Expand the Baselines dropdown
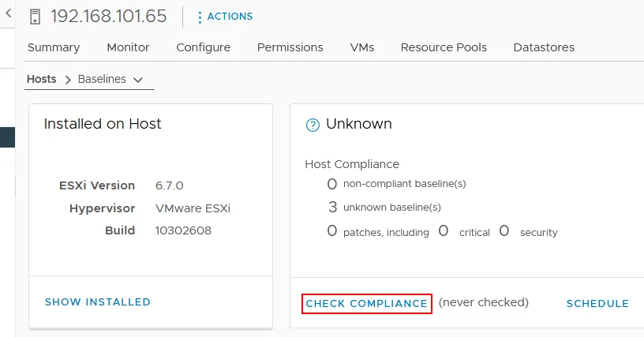The image size is (644, 337). pos(110,80)
